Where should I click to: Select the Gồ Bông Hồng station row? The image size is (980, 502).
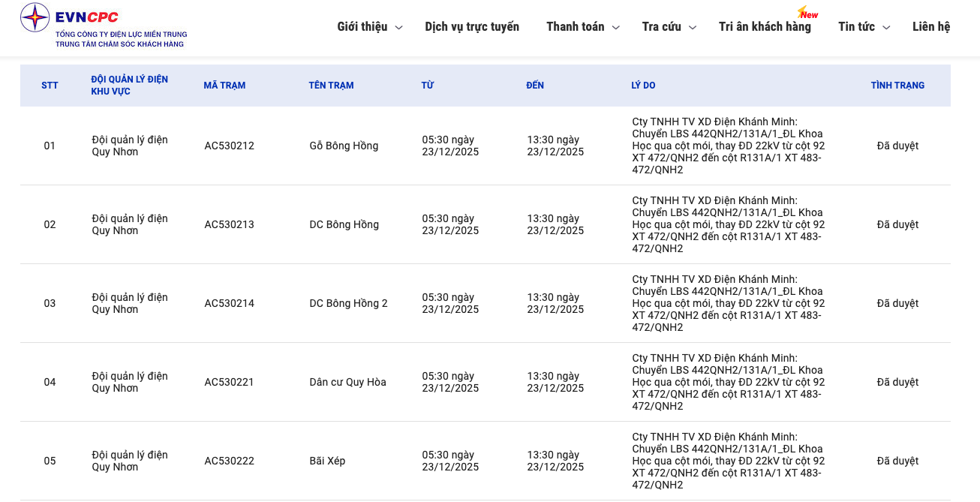[344, 146]
